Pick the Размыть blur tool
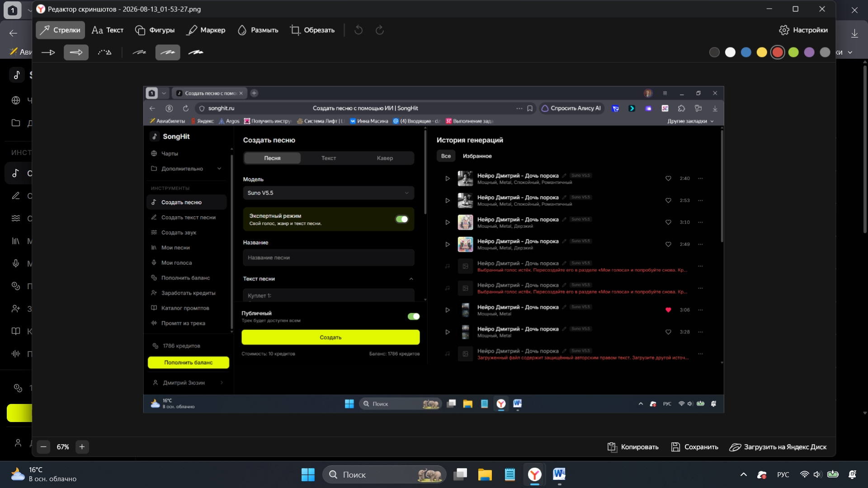 [258, 30]
